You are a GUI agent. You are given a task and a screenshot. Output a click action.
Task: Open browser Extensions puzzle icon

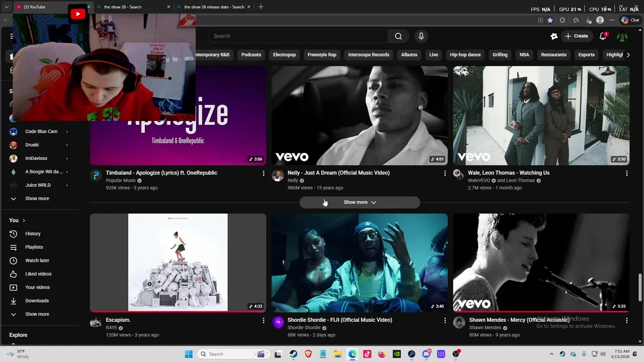pyautogui.click(x=562, y=20)
